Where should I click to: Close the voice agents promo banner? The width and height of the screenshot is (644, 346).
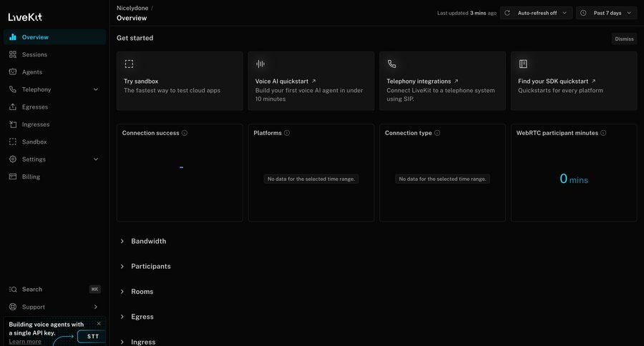click(99, 323)
